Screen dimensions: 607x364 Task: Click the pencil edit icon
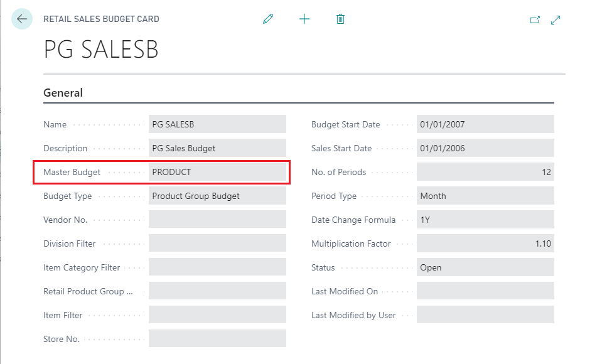coord(268,19)
